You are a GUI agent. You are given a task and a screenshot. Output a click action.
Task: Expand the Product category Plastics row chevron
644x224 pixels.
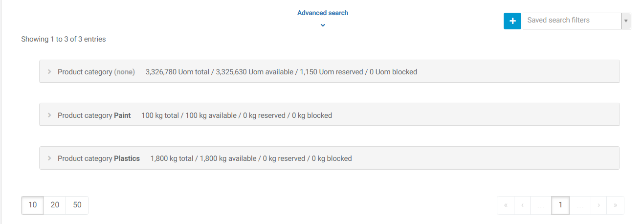[49, 158]
